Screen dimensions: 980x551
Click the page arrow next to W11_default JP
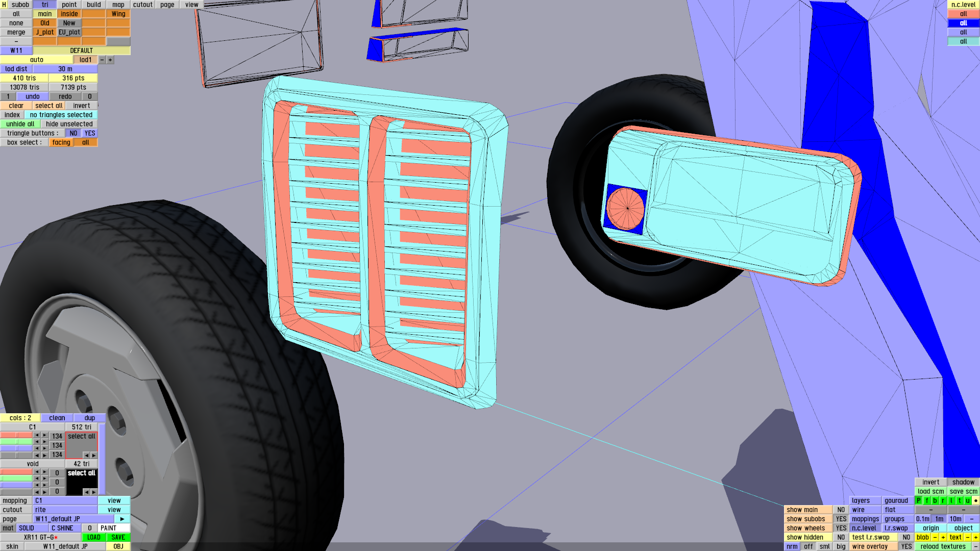click(x=122, y=519)
